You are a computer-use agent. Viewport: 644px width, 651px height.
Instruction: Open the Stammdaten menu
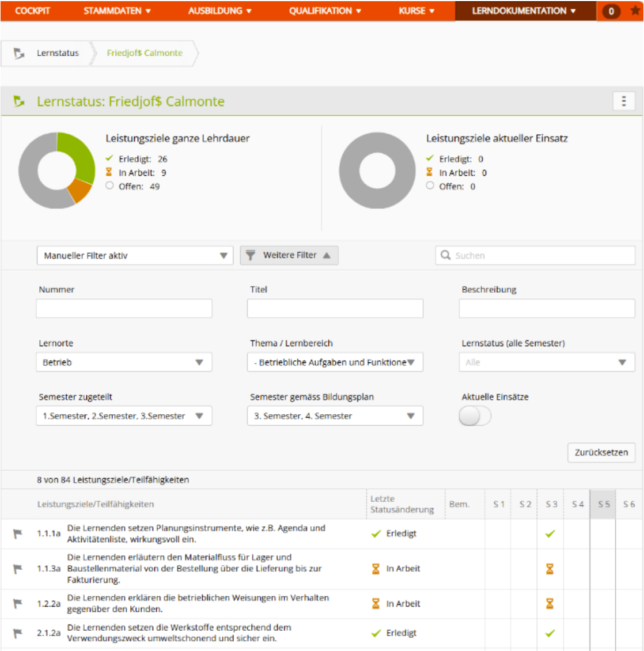(117, 11)
